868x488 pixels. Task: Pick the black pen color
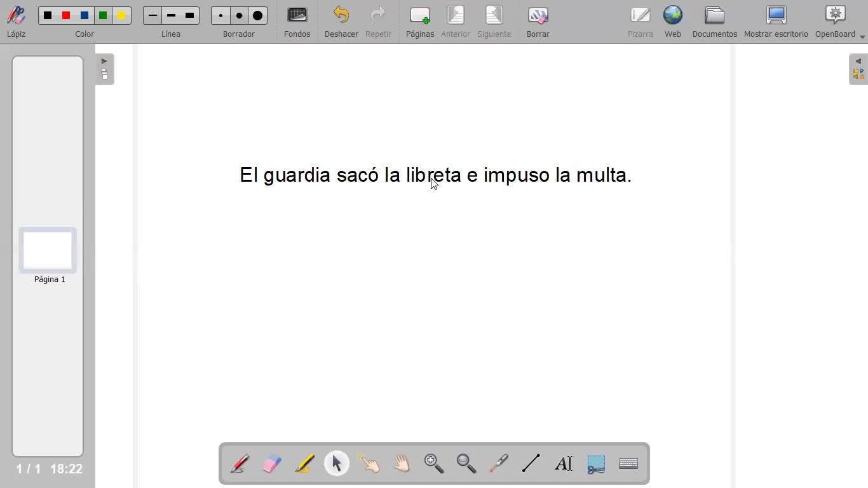(48, 15)
